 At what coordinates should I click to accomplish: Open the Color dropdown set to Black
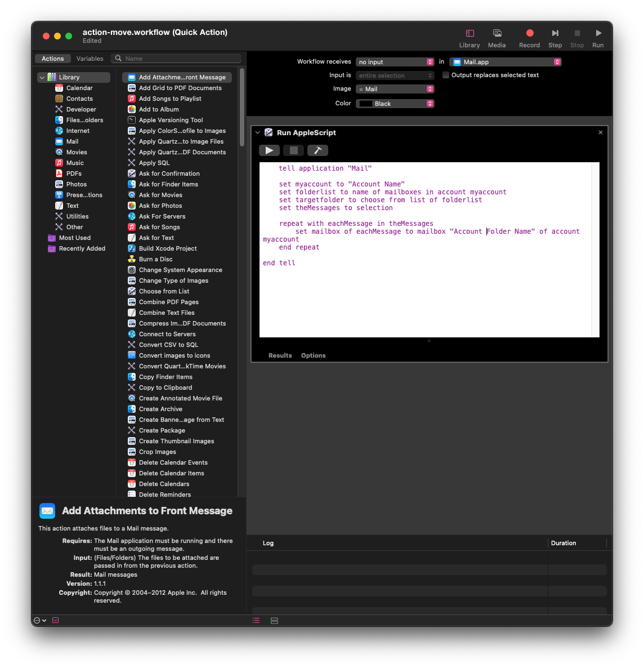(395, 104)
